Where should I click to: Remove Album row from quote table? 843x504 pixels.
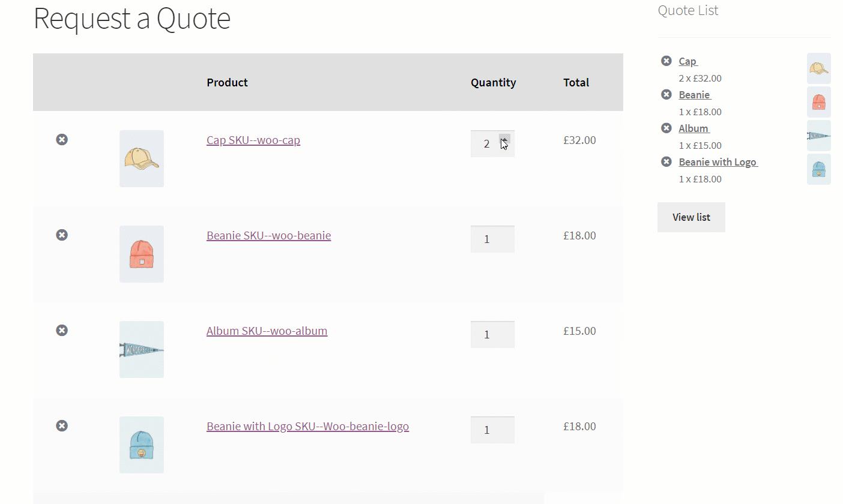62,331
